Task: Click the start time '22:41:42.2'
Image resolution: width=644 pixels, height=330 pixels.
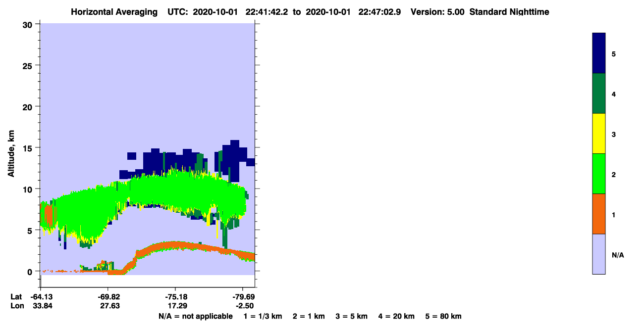Action: point(268,12)
